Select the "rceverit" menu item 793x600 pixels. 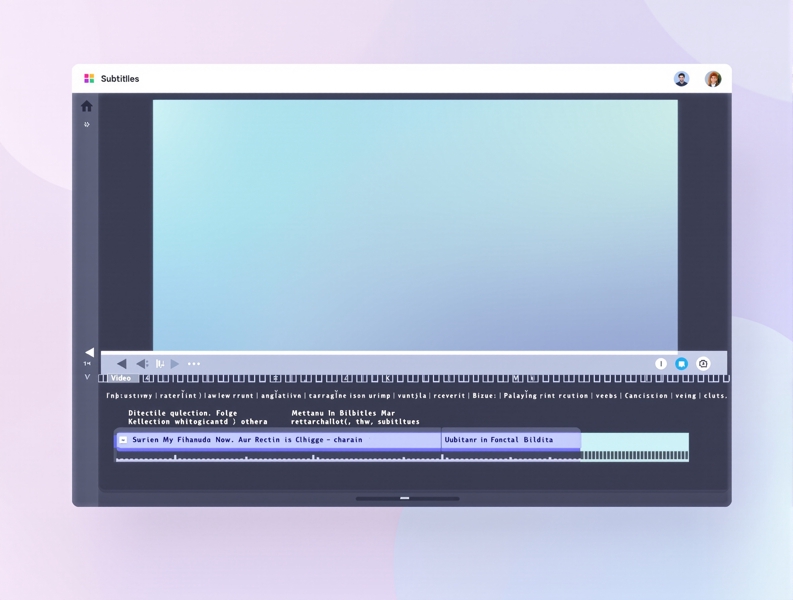[x=449, y=396]
